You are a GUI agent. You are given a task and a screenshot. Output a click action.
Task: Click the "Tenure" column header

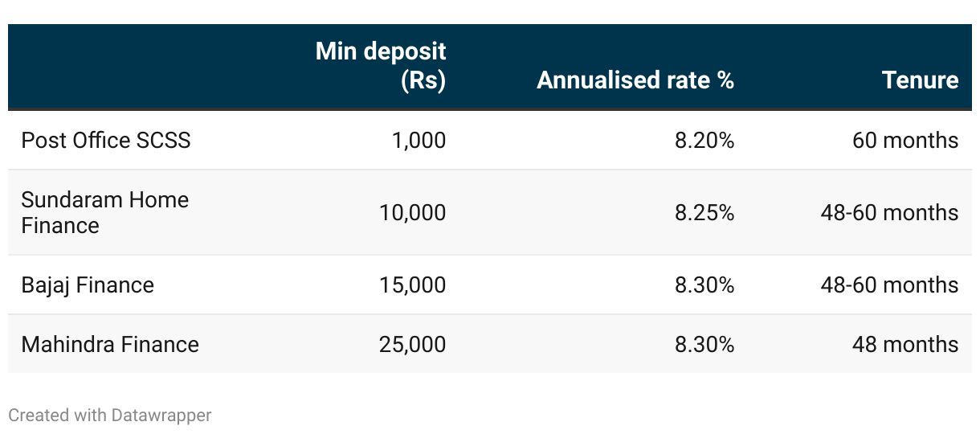pyautogui.click(x=920, y=80)
